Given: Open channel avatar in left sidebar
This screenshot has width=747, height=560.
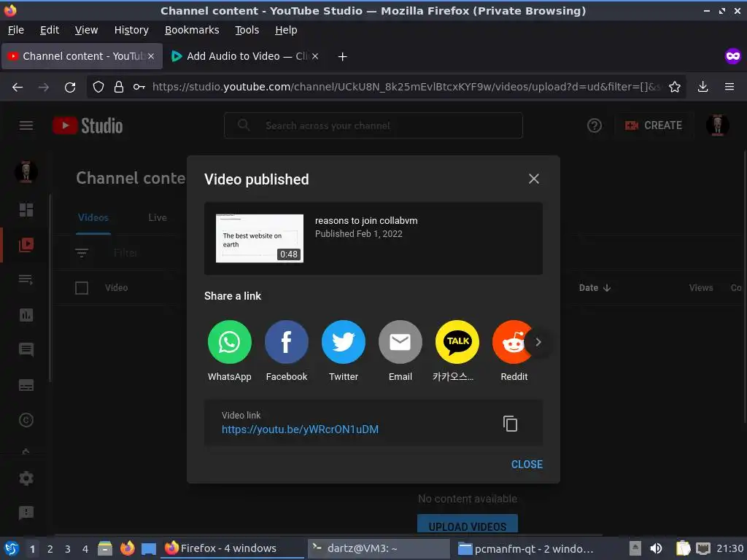Looking at the screenshot, I should [26, 172].
